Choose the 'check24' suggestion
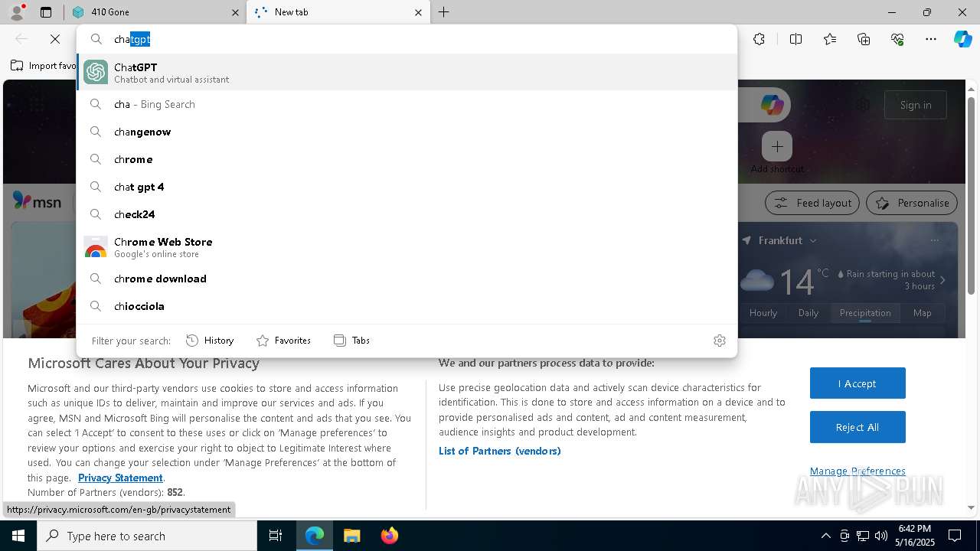The image size is (980, 551). click(407, 214)
